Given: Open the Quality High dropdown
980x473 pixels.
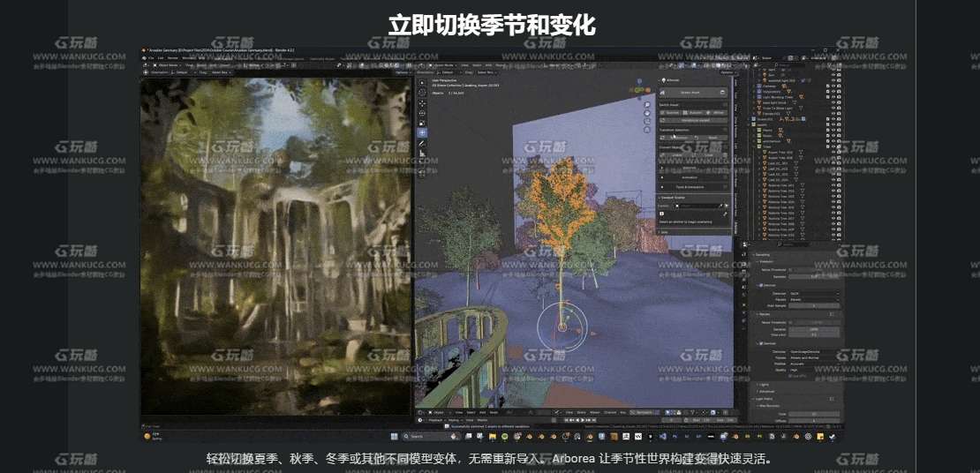Looking at the screenshot, I should click(x=814, y=370).
